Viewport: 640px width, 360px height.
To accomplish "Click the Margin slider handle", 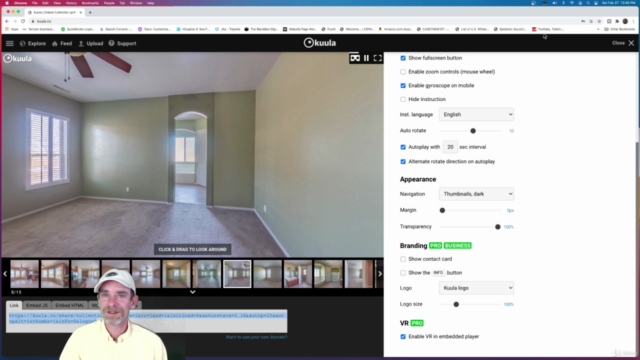I will coord(442,211).
